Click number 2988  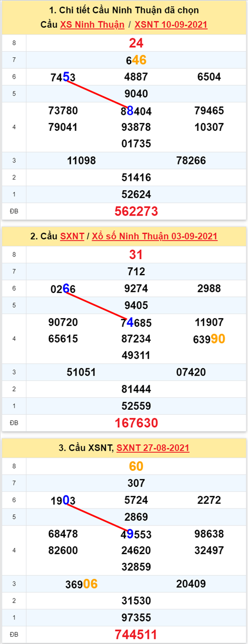pos(209,289)
